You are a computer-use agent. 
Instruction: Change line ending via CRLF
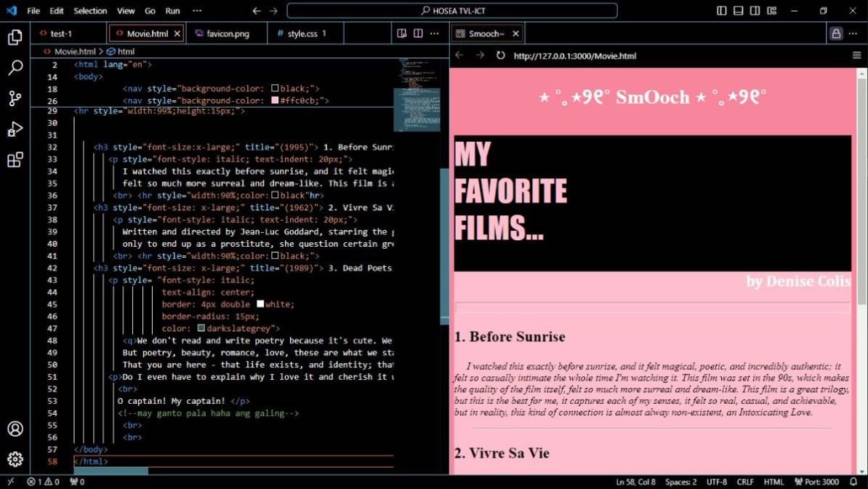point(745,482)
